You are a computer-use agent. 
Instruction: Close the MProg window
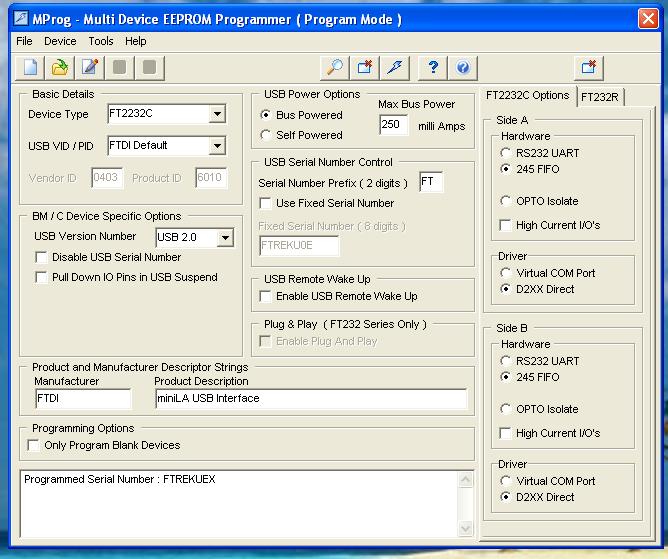tap(648, 19)
